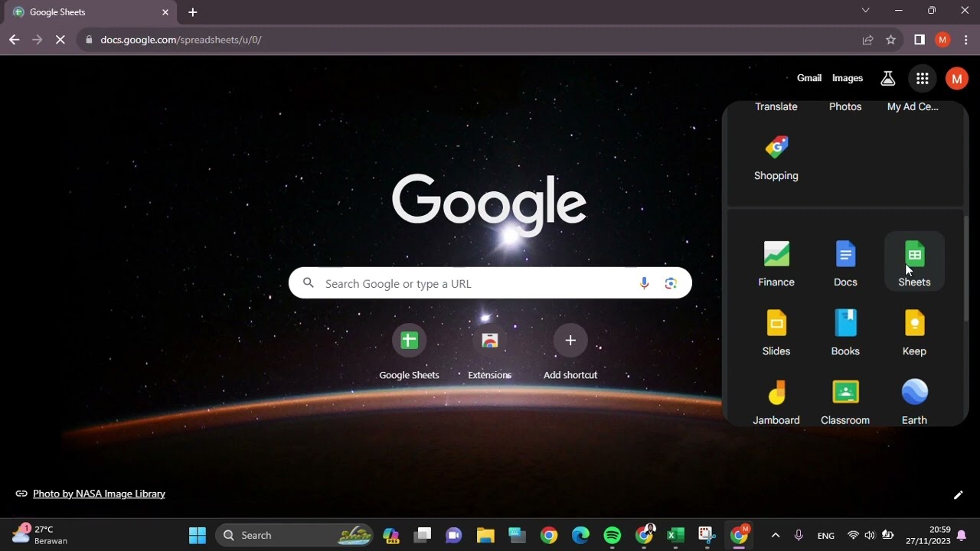Open the Extensions shortcut tile
This screenshot has height=551, width=980.
[x=490, y=352]
